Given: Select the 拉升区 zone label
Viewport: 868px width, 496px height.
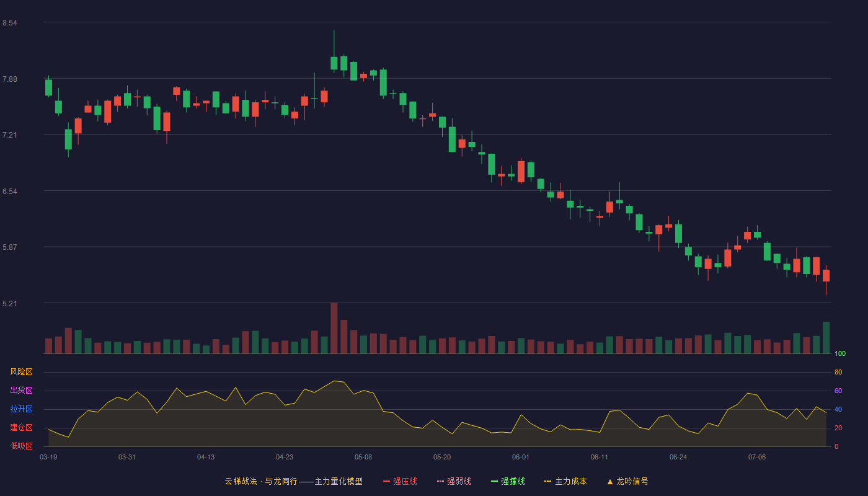Looking at the screenshot, I should tap(21, 409).
